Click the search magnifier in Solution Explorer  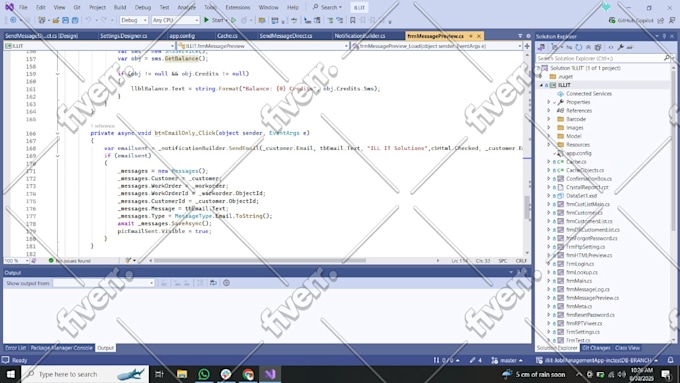[667, 58]
